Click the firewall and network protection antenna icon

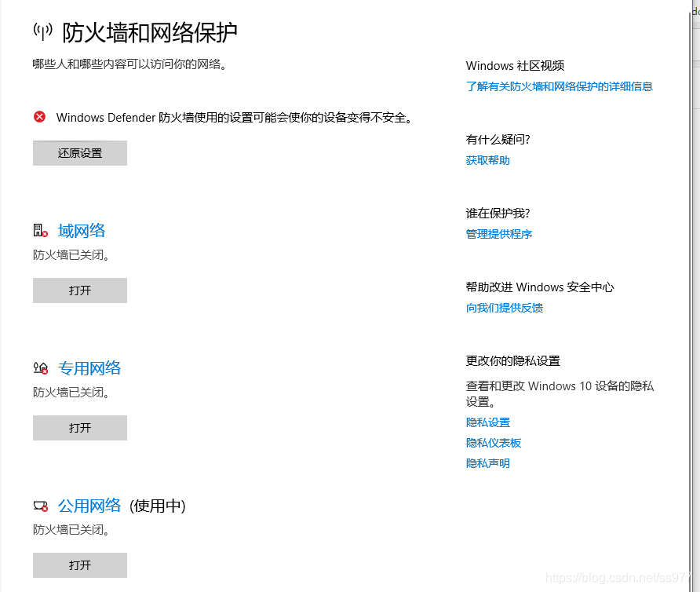click(x=43, y=31)
